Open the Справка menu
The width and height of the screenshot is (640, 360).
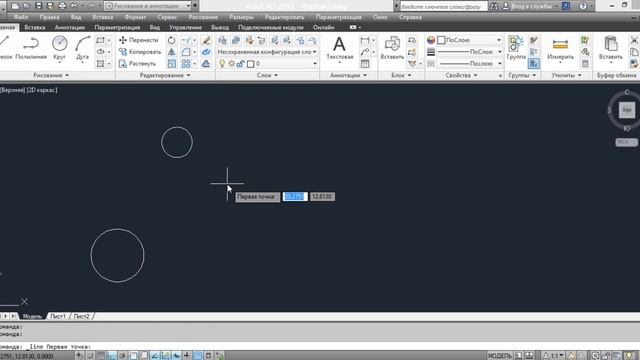[410, 17]
